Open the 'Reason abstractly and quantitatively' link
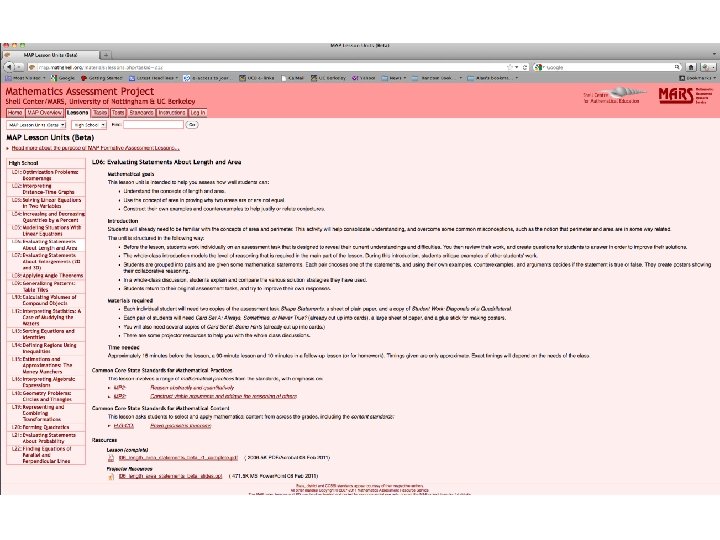This screenshot has height=540, width=720. (x=192, y=388)
